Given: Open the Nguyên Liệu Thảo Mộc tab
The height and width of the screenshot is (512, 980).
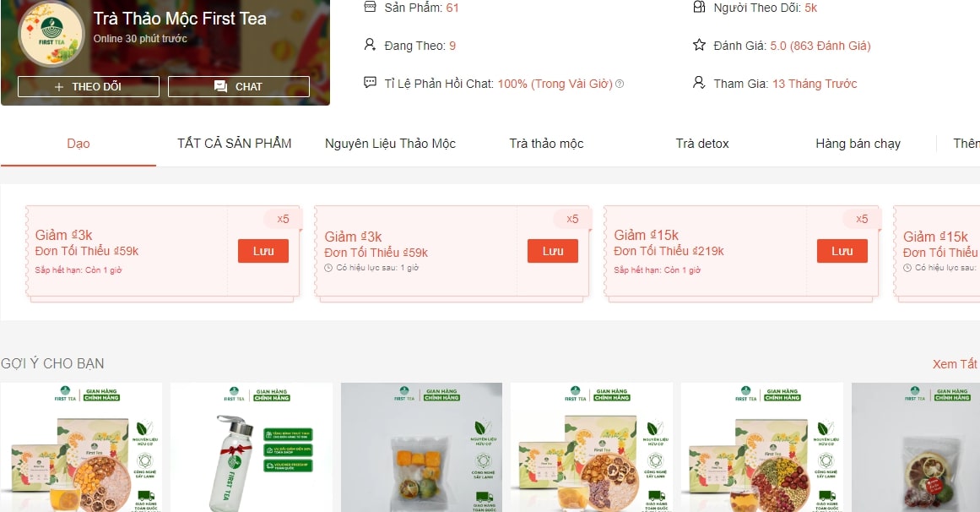Looking at the screenshot, I should (390, 144).
